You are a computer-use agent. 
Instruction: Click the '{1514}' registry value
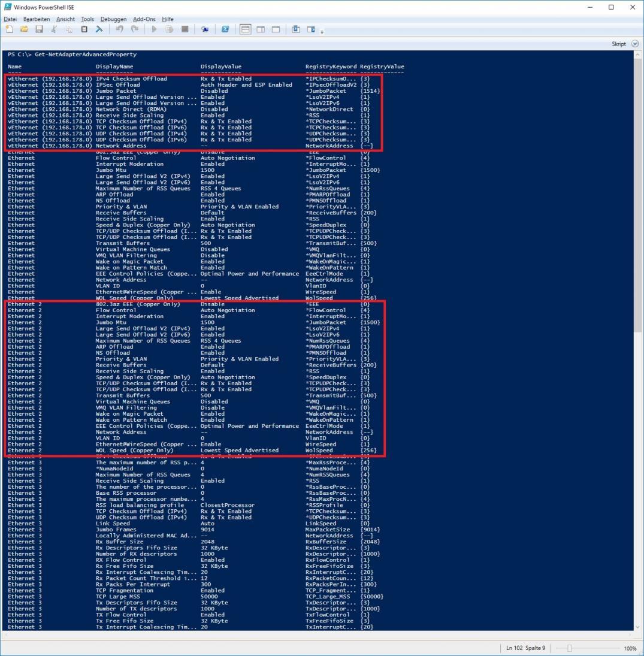[x=370, y=91]
